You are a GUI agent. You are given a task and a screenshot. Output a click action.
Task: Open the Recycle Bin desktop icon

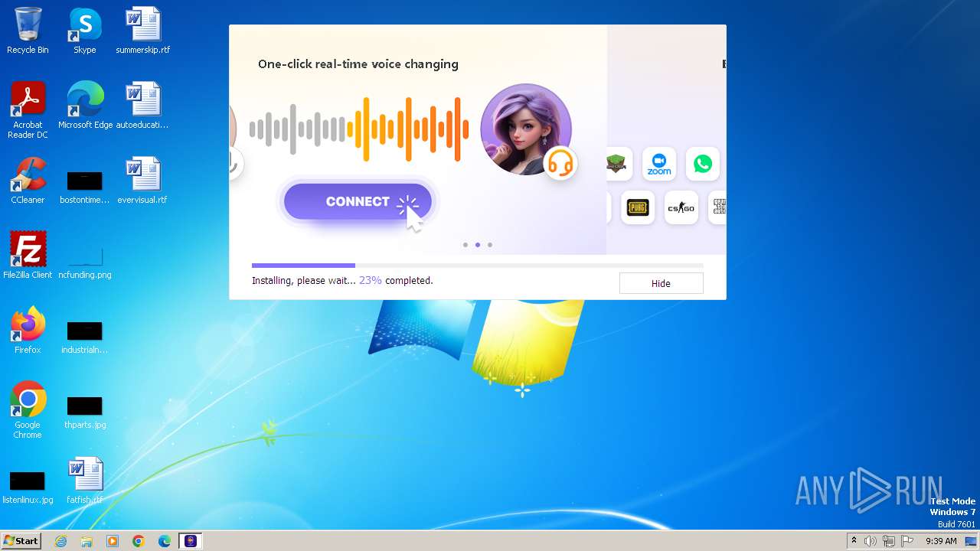28,31
